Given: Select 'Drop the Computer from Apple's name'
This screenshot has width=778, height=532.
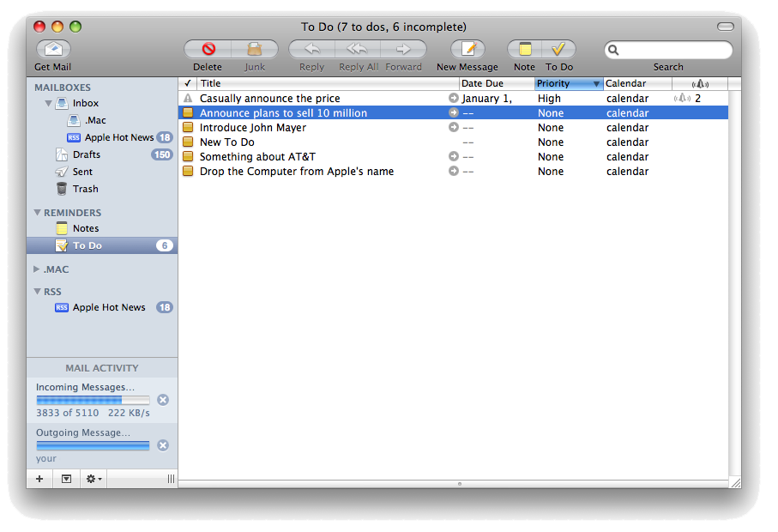Looking at the screenshot, I should coord(297,172).
